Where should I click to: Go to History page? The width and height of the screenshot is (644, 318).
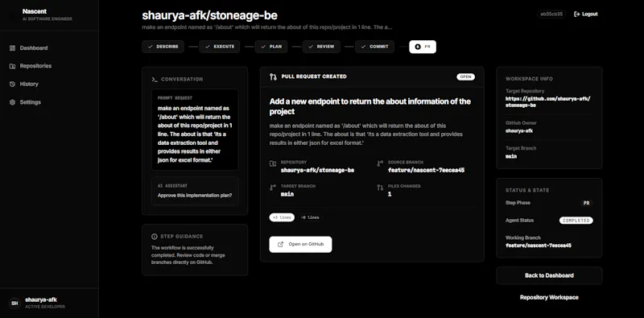coord(23,85)
